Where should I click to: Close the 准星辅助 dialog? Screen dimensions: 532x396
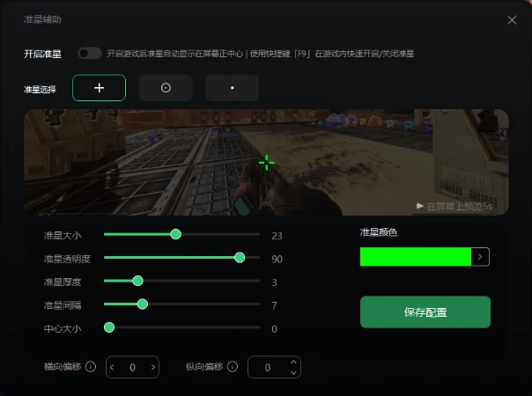pyautogui.click(x=512, y=20)
